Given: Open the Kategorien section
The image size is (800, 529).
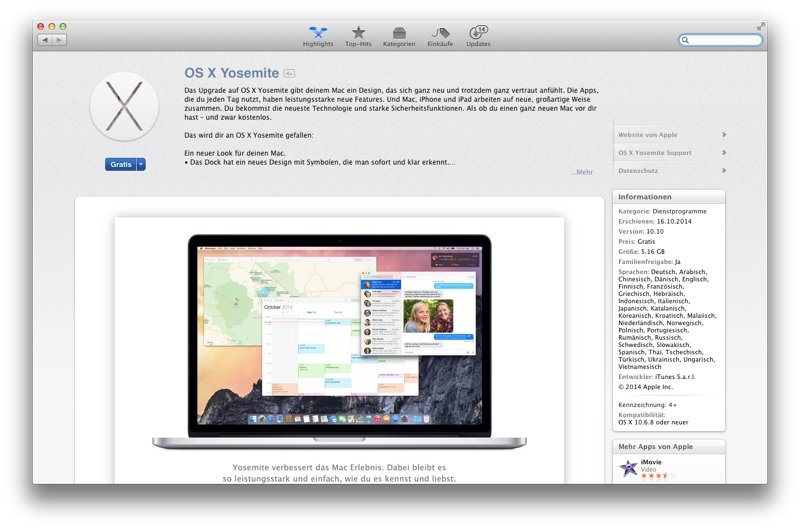Looking at the screenshot, I should point(399,37).
